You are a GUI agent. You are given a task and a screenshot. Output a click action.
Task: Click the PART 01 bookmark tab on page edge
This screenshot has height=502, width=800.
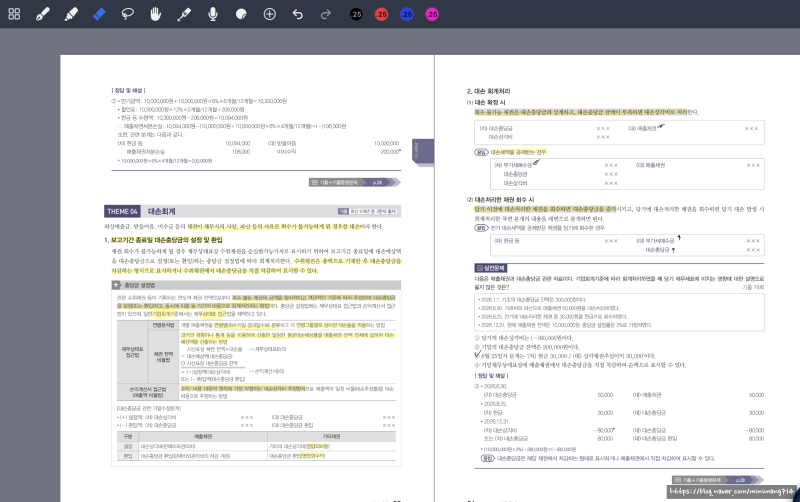tap(423, 152)
